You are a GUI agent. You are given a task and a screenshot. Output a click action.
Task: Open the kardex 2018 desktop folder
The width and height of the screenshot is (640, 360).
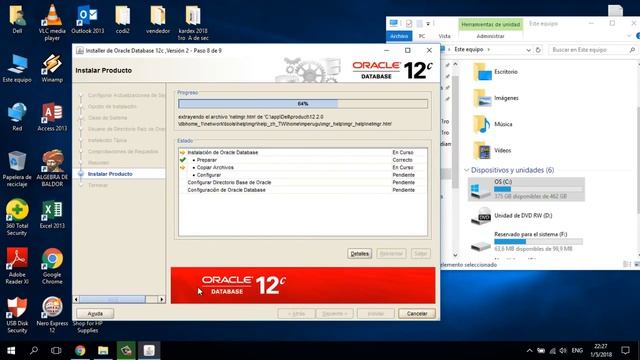click(x=193, y=22)
